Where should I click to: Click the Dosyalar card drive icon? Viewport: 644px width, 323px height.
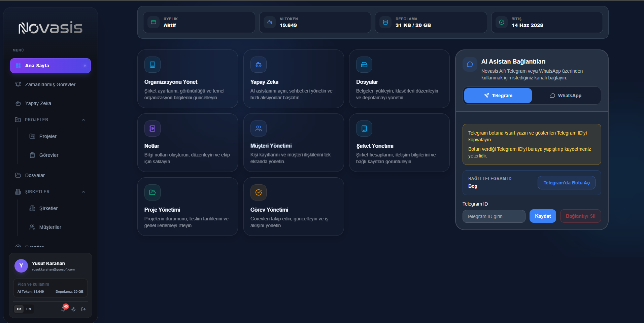(x=364, y=65)
